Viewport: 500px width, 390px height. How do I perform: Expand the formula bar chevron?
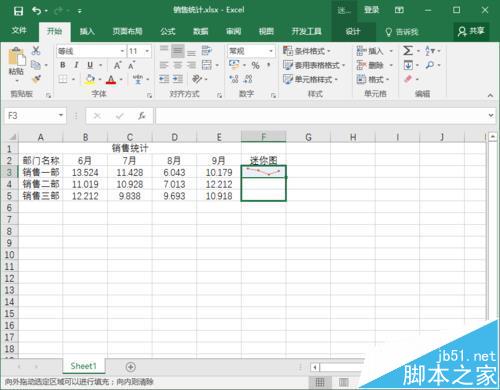click(x=491, y=115)
